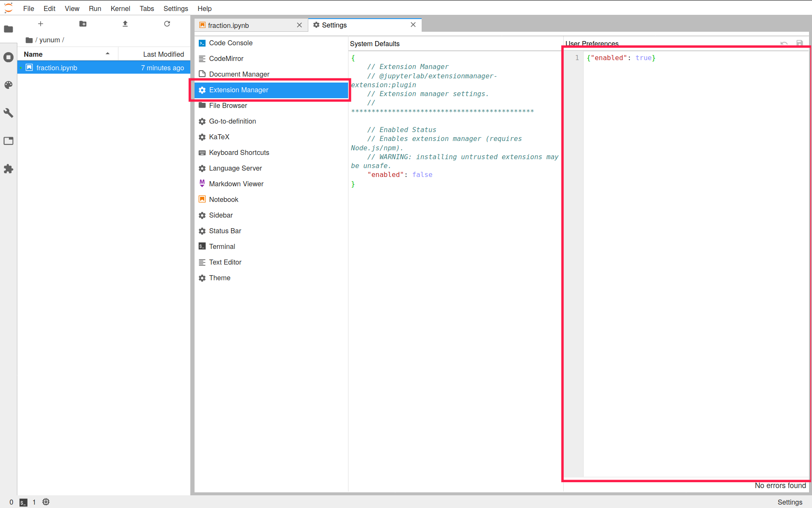Refresh the file list
The image size is (812, 508).
point(167,24)
